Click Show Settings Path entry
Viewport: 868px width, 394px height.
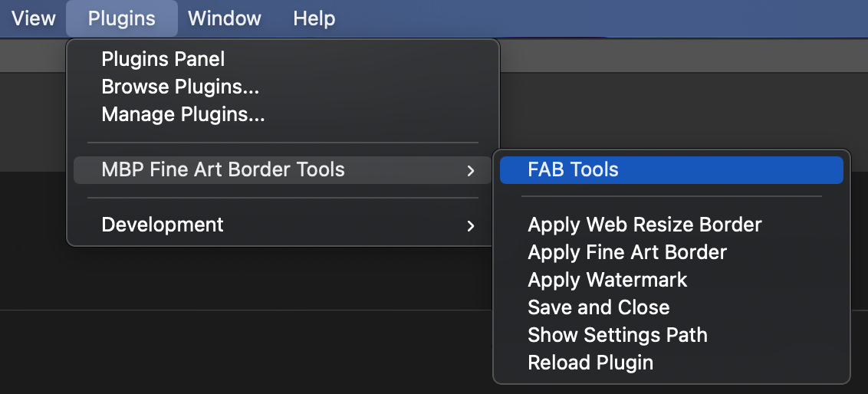tap(617, 335)
